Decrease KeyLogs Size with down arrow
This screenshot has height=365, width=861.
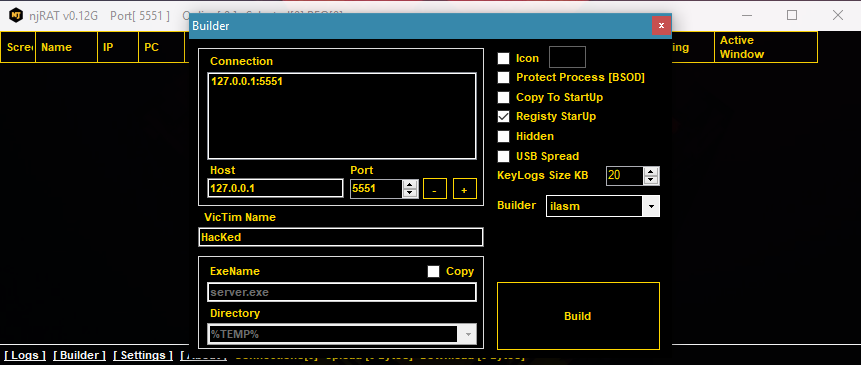tap(651, 180)
